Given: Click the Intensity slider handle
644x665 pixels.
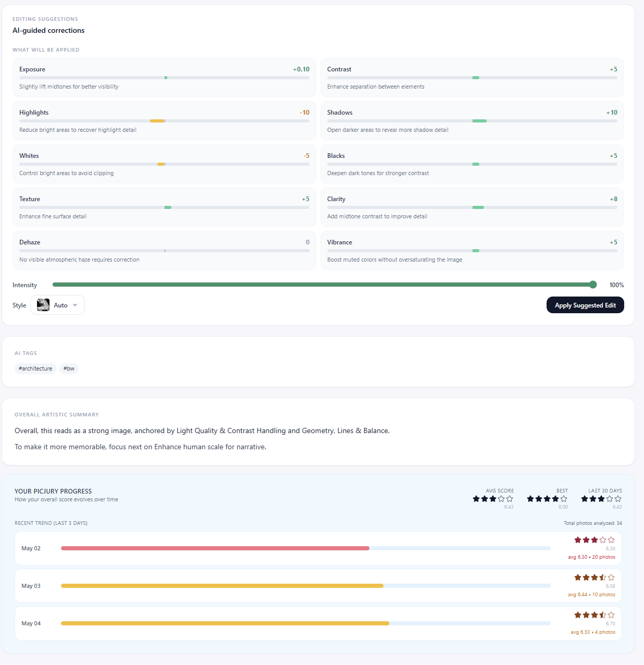Looking at the screenshot, I should tap(593, 285).
